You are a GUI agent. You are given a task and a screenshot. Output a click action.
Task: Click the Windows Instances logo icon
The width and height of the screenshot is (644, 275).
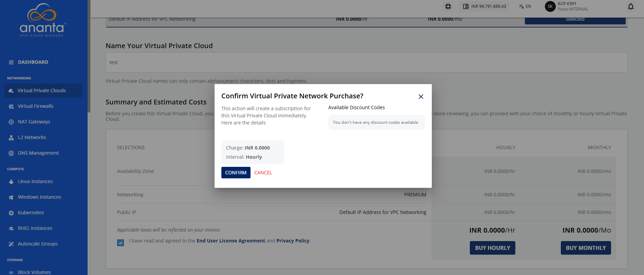(x=11, y=197)
